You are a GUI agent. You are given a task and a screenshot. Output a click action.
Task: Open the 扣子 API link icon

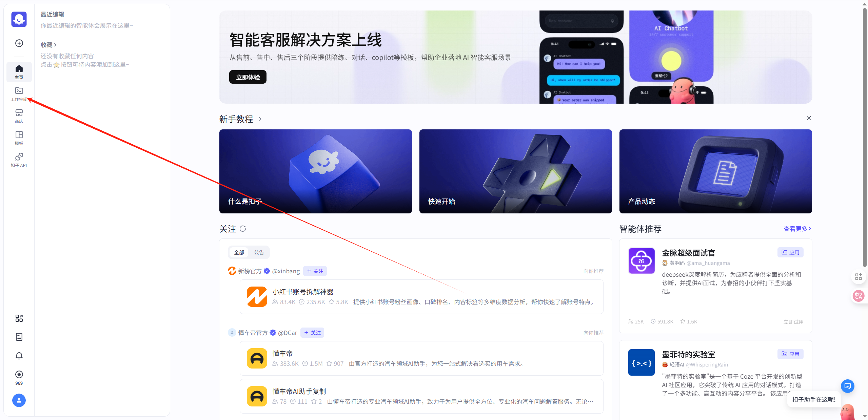click(19, 160)
